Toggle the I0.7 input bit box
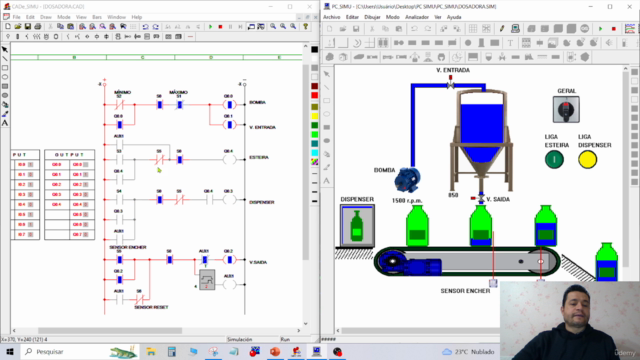The width and height of the screenshot is (640, 360). [30, 234]
